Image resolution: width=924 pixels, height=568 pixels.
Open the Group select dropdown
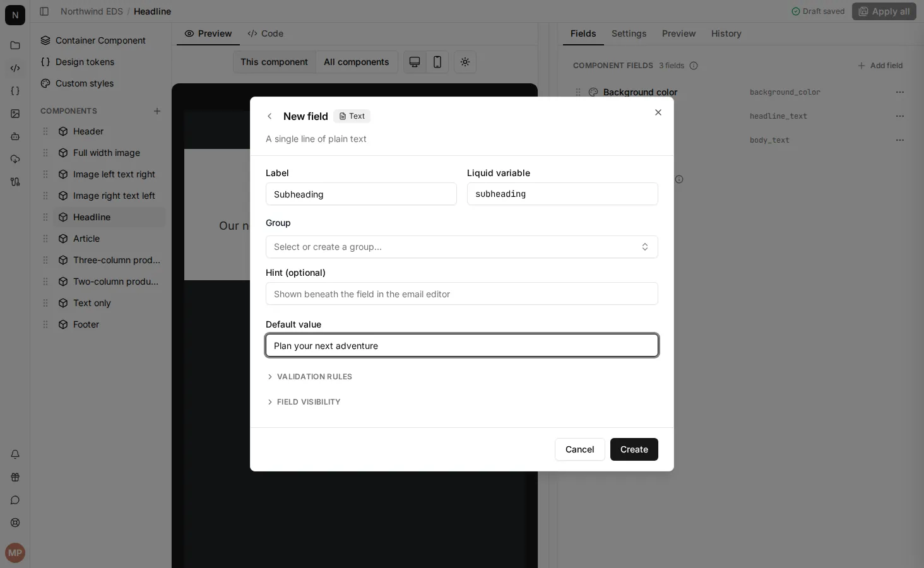[x=462, y=247]
